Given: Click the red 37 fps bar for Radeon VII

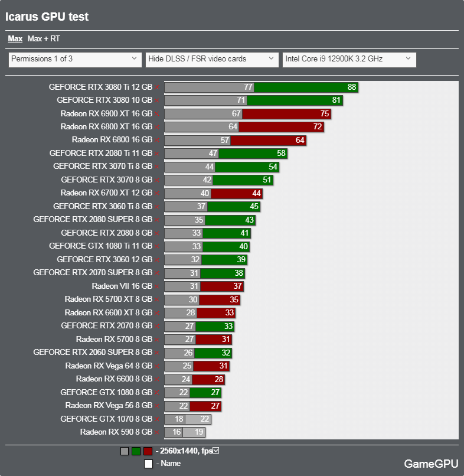Looking at the screenshot, I should (222, 286).
